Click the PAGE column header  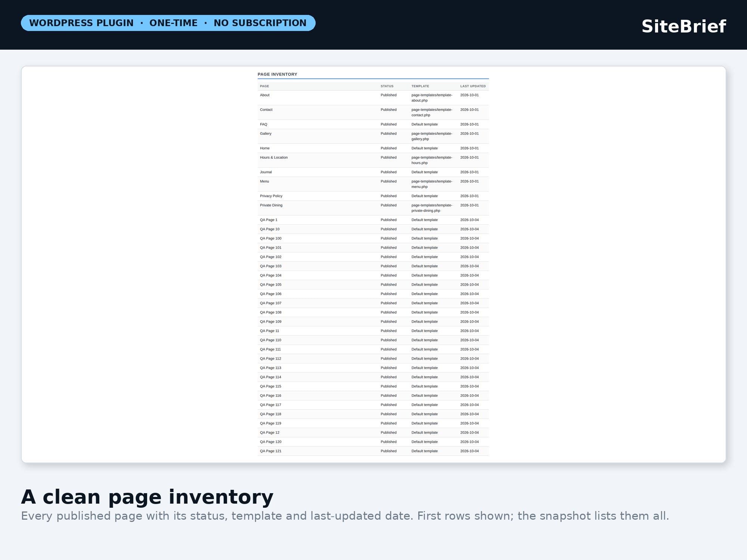tap(264, 86)
